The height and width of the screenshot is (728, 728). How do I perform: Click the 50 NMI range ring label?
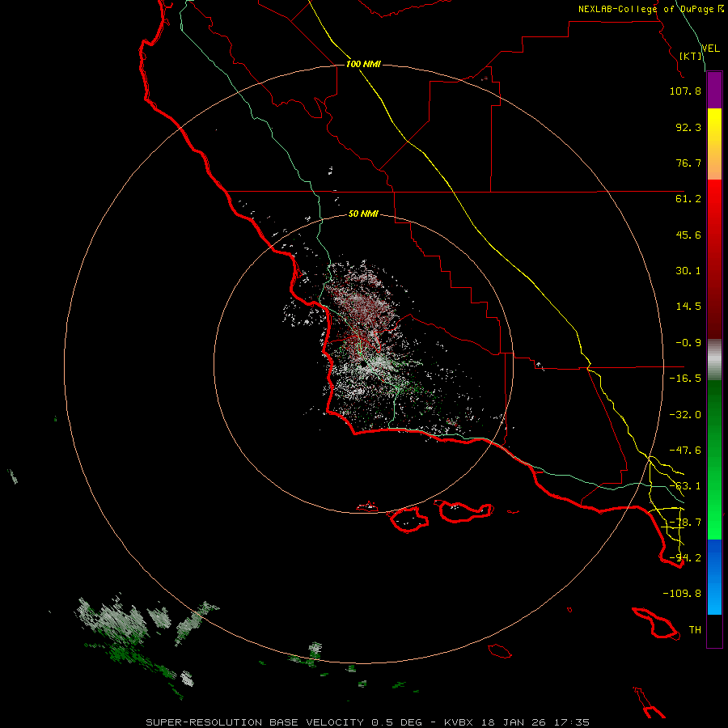click(x=363, y=214)
